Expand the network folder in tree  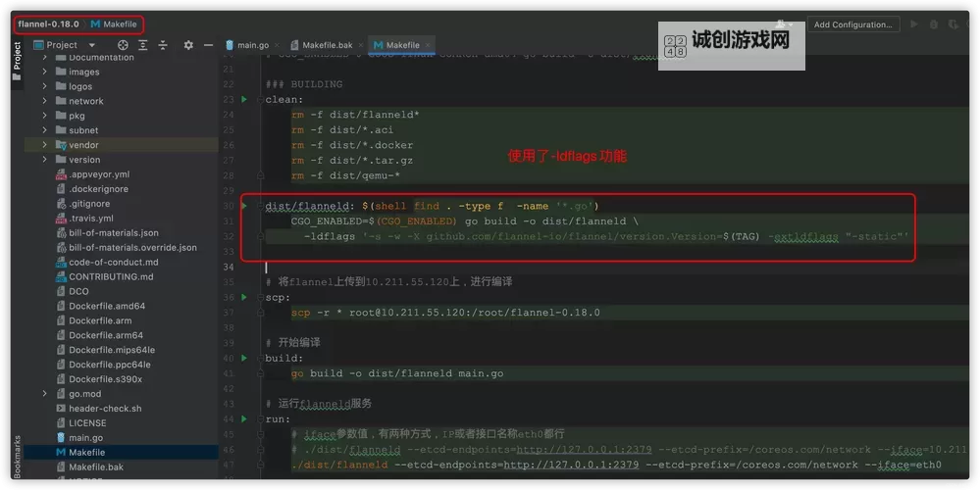click(x=45, y=101)
